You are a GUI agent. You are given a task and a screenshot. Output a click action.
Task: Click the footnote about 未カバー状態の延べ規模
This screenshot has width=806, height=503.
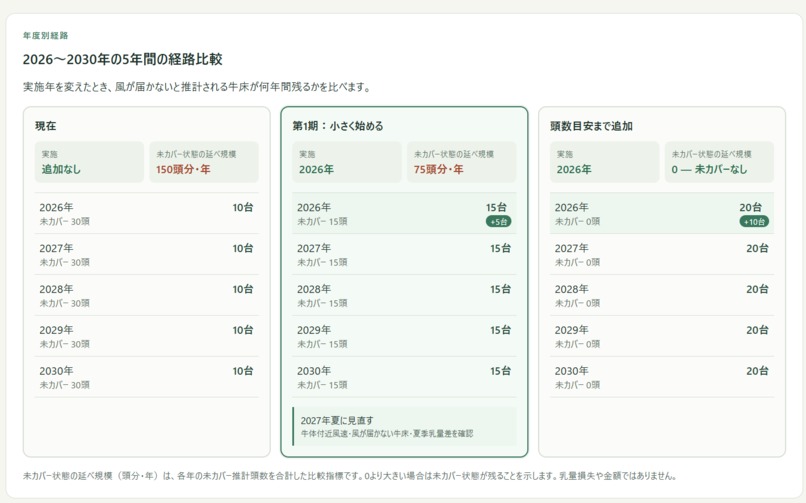click(x=350, y=476)
